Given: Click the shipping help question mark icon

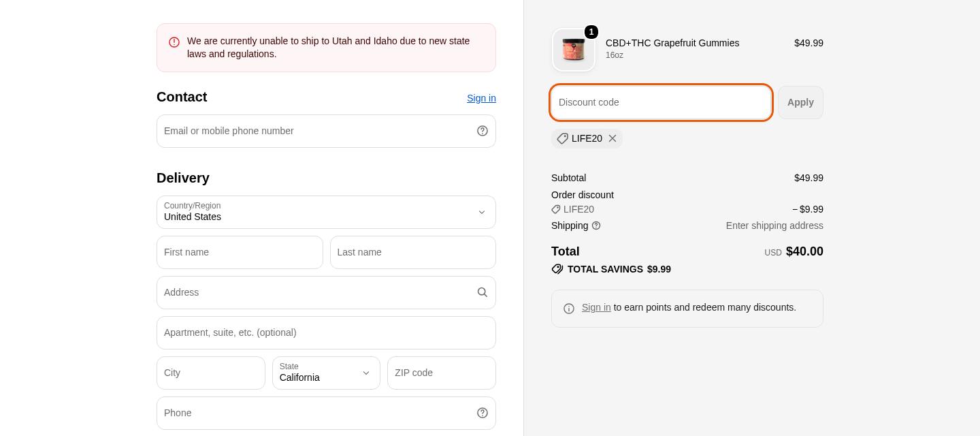Looking at the screenshot, I should click(596, 225).
